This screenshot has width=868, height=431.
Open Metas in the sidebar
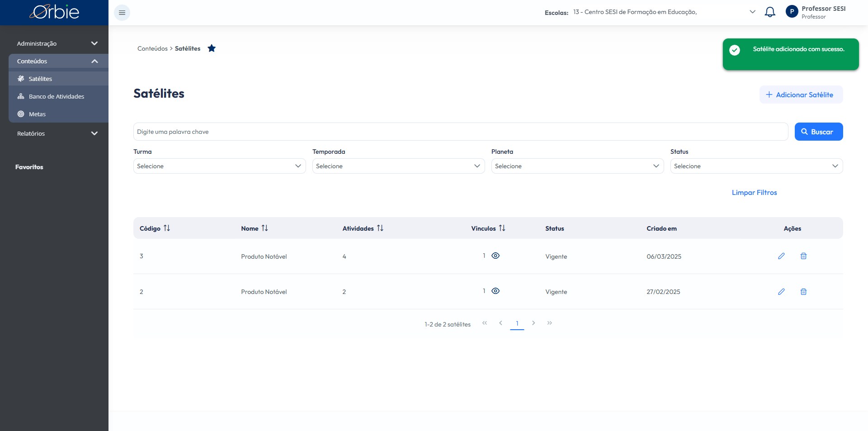pos(58,114)
